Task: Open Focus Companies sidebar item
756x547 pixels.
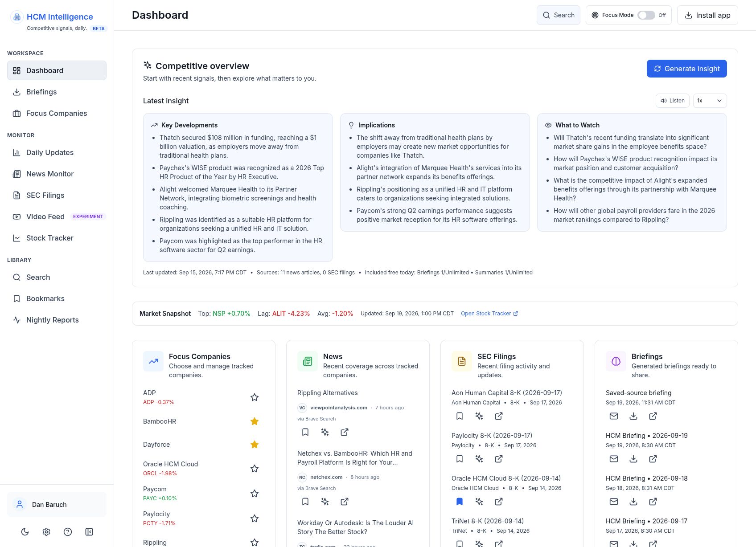Action: [x=57, y=113]
